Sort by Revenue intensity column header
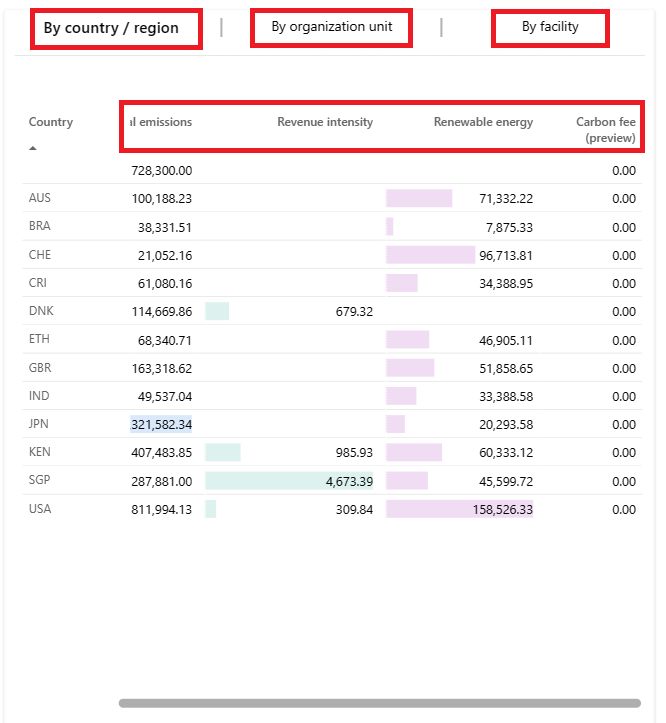The height and width of the screenshot is (723, 666). (x=325, y=122)
